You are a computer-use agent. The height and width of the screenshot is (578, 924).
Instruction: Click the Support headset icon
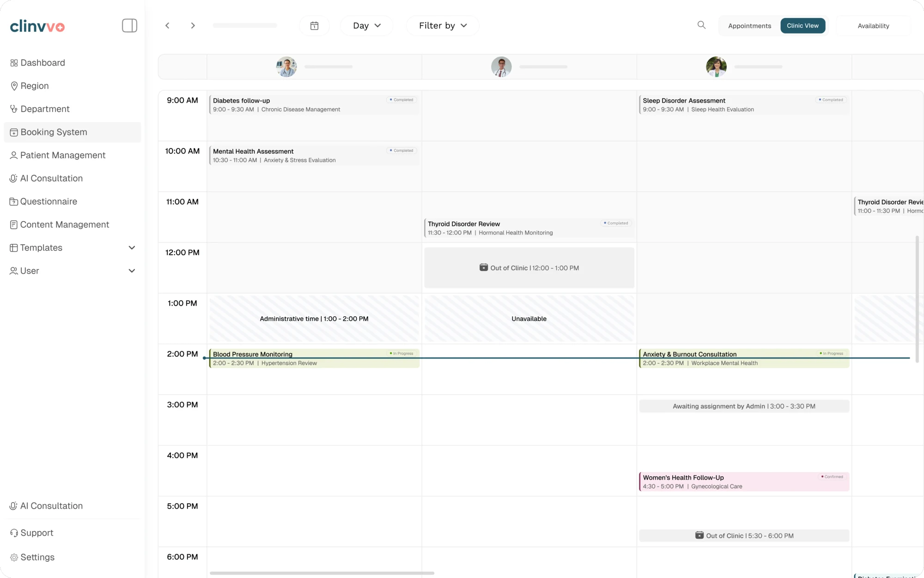[x=14, y=533]
